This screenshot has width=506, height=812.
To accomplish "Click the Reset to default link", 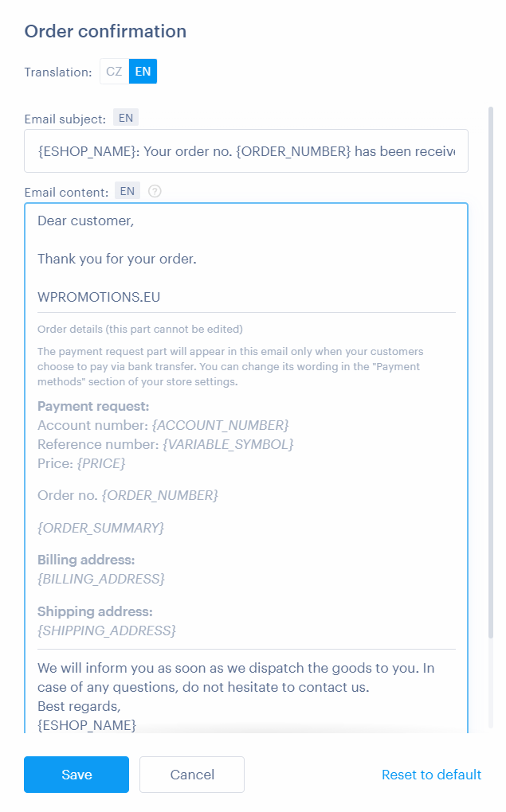I will [x=431, y=775].
